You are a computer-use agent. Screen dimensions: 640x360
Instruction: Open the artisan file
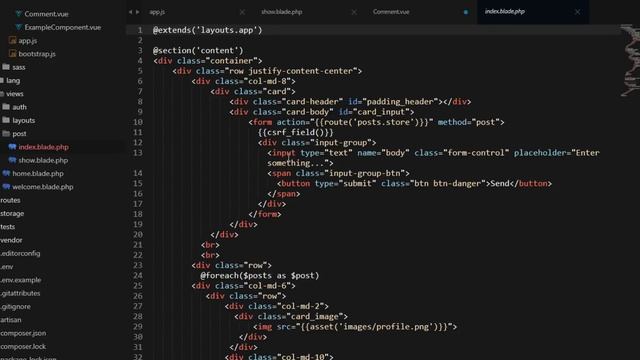(x=11, y=320)
